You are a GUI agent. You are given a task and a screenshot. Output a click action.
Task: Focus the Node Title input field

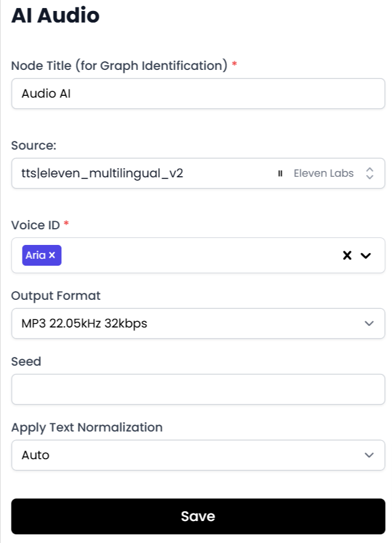[198, 94]
